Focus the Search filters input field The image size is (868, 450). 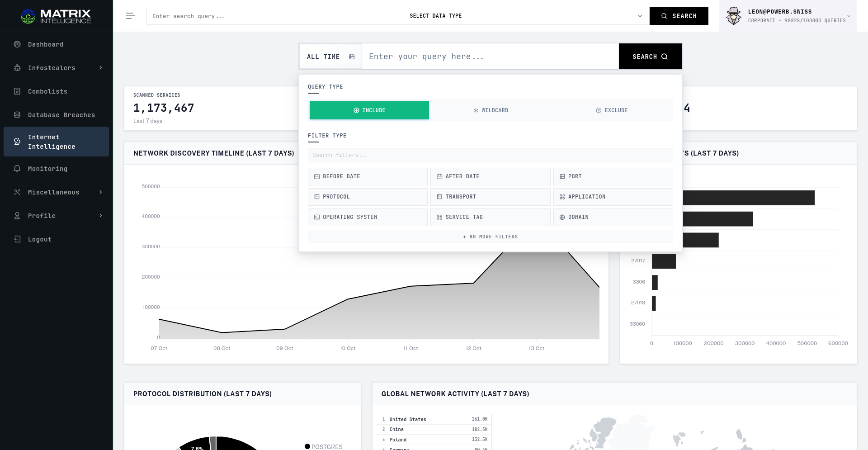pyautogui.click(x=490, y=155)
